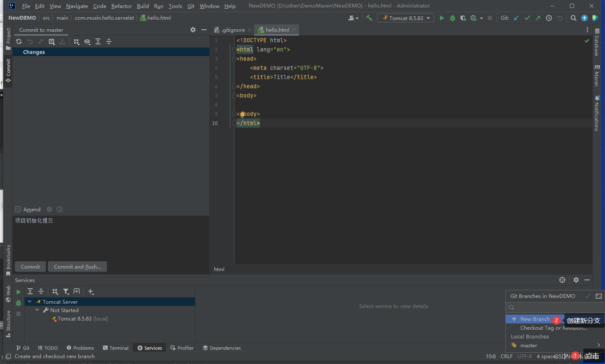Viewport: 605px width, 364px height.
Task: Open editor tabs more options menu
Action: [x=587, y=30]
